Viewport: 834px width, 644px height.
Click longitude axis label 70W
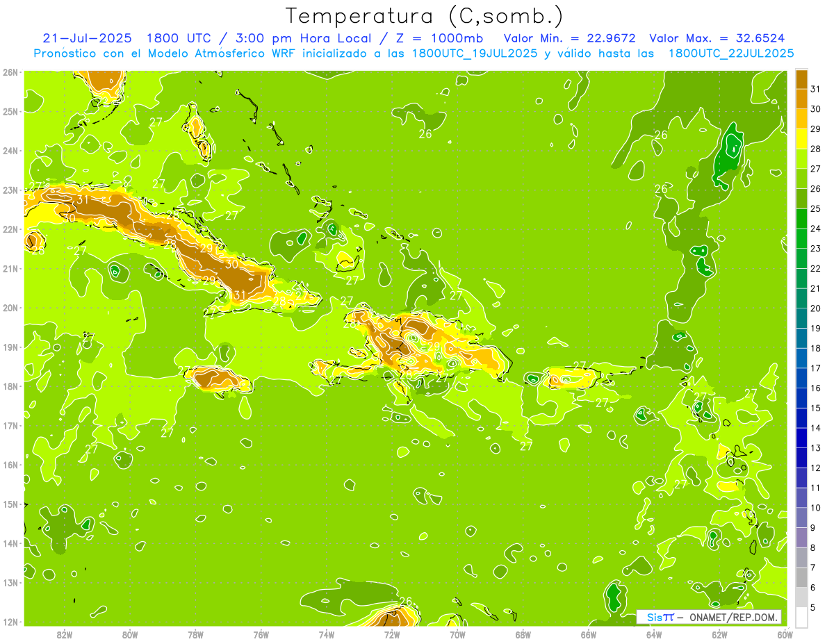pos(457,635)
